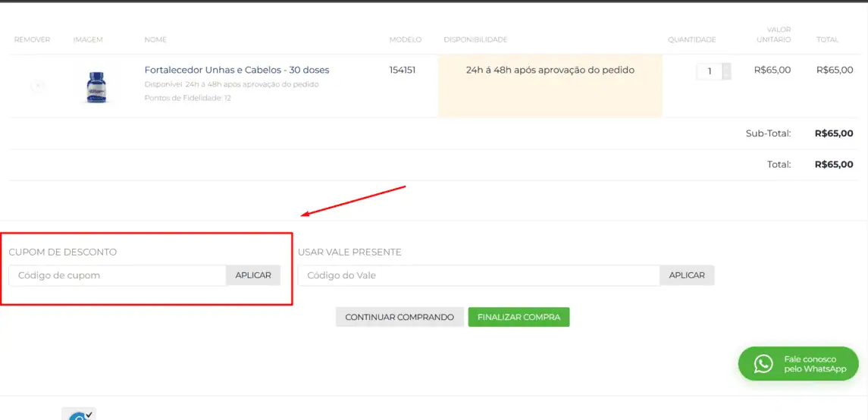Screen dimensions: 868x420
Task: Remove the Fortalecedor product from cart
Action: 37,86
